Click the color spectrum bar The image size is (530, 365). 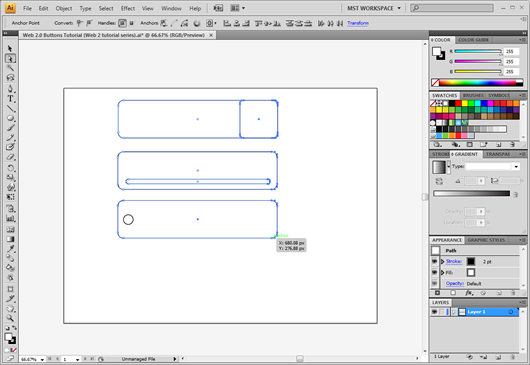pyautogui.click(x=477, y=82)
